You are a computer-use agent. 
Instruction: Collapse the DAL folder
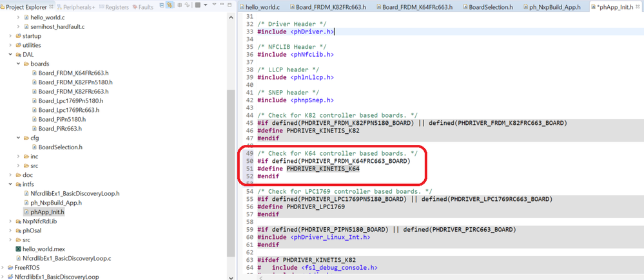pyautogui.click(x=11, y=55)
